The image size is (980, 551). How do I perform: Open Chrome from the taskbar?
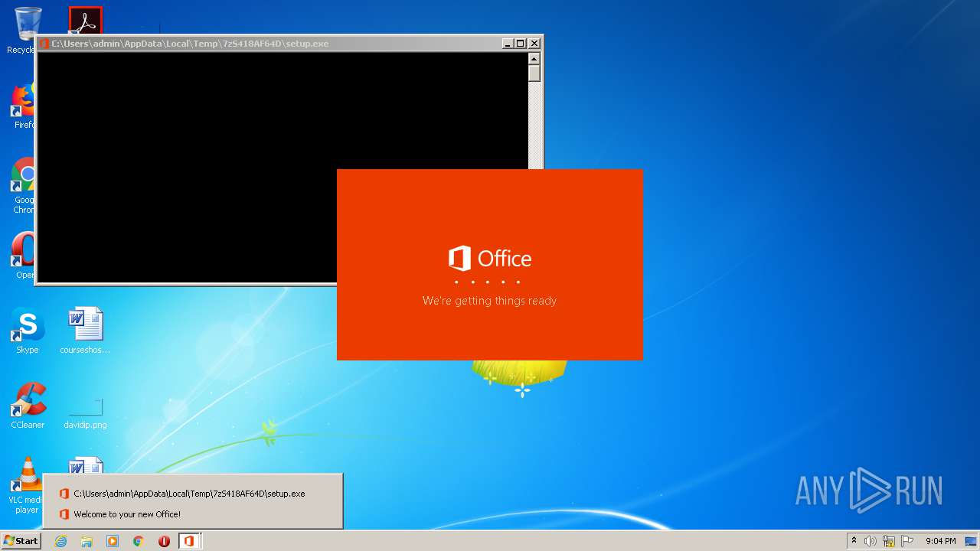(x=139, y=541)
